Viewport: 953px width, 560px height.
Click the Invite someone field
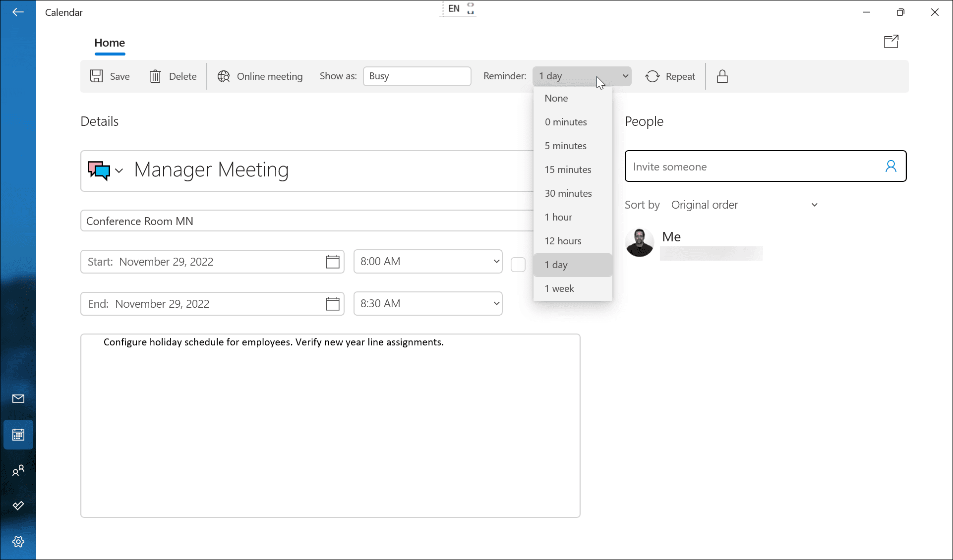[x=754, y=167]
